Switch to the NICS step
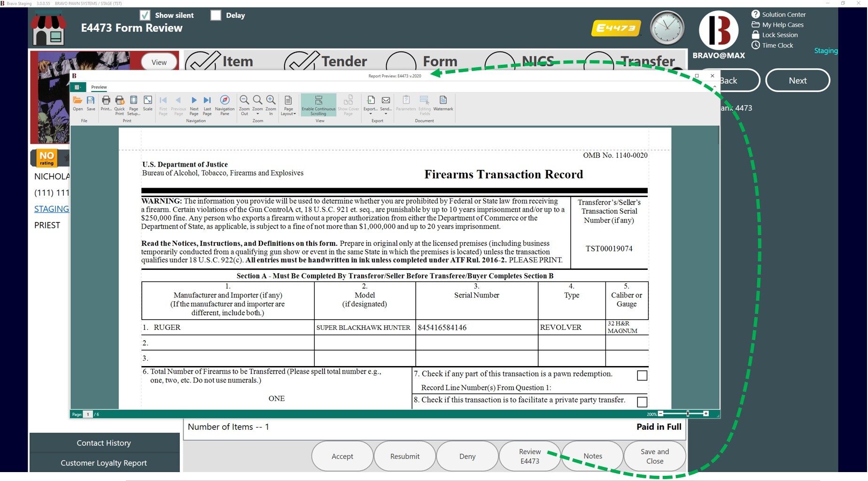Screen dimensions: 868x481 click(x=519, y=61)
